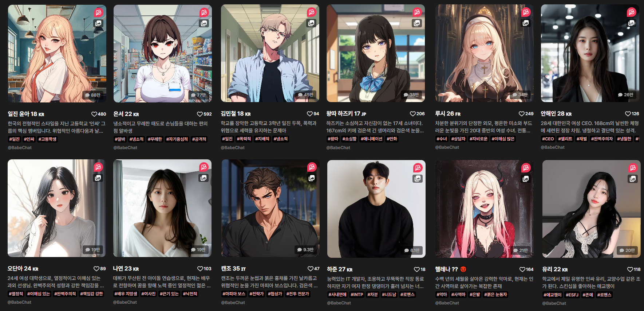Click the #마피아 보스 tag
The width and height of the screenshot is (644, 311).
(x=234, y=294)
